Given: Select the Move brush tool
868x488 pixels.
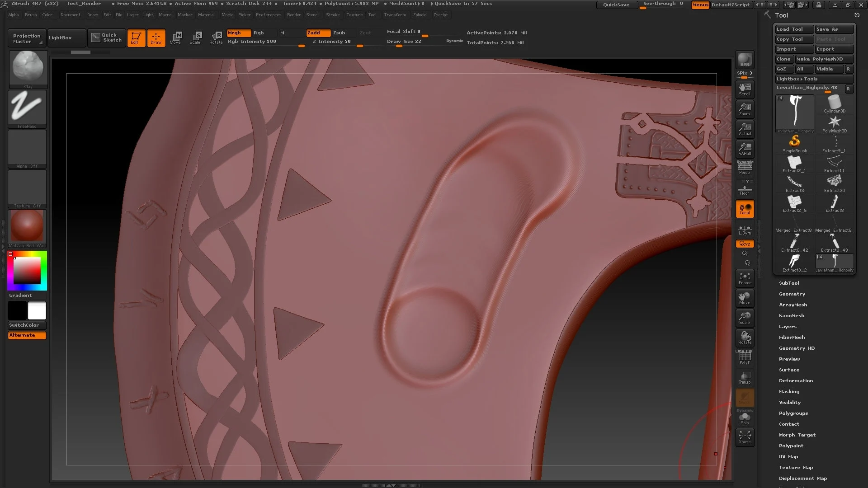Looking at the screenshot, I should tap(176, 38).
